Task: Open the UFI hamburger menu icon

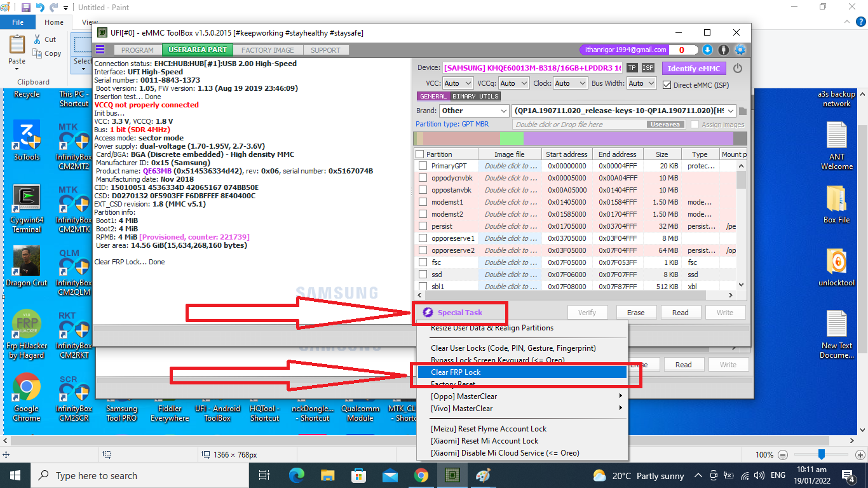Action: tap(100, 50)
